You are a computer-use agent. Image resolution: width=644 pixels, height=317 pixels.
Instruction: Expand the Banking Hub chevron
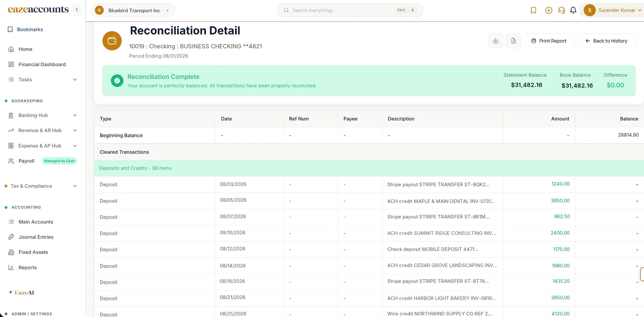(75, 115)
